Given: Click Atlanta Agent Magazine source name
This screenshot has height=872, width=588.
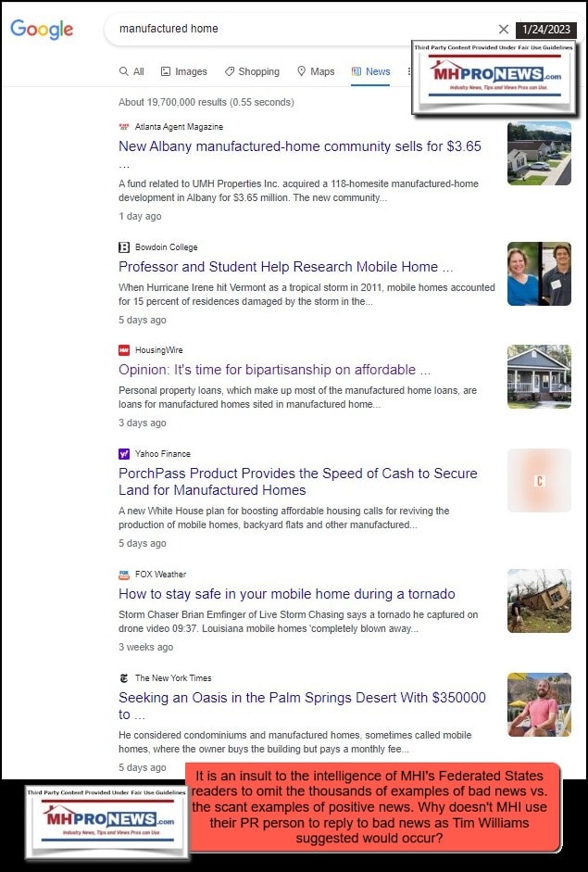Looking at the screenshot, I should point(179,127).
